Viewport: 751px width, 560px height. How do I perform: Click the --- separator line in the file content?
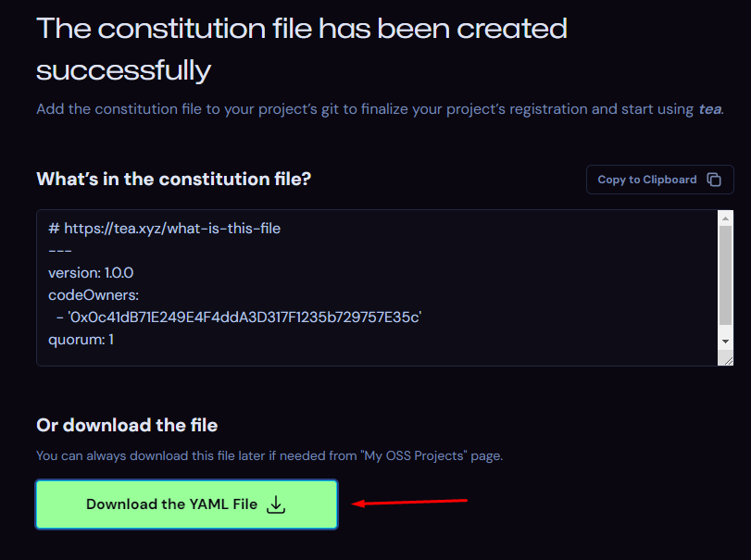tap(60, 251)
